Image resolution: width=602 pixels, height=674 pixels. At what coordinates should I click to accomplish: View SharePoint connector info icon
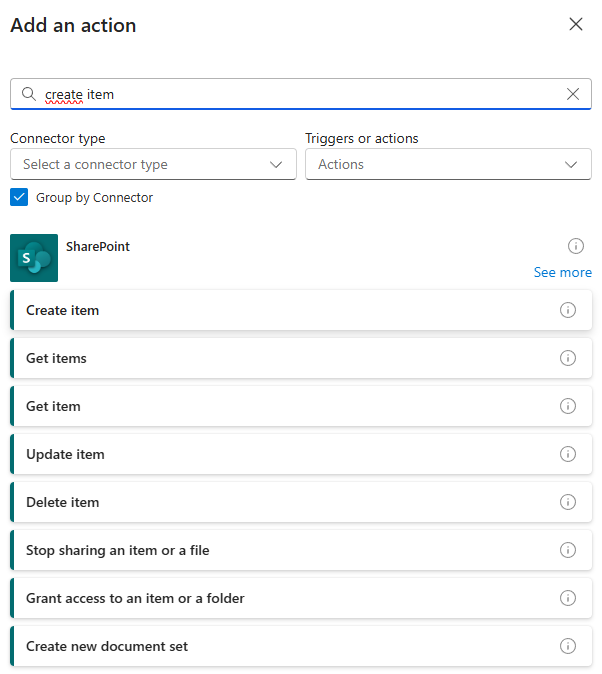point(576,246)
